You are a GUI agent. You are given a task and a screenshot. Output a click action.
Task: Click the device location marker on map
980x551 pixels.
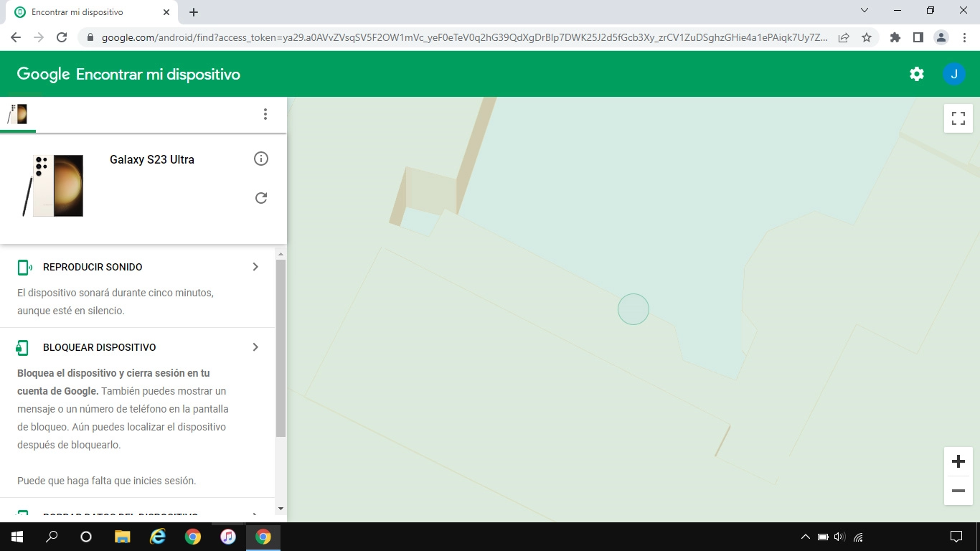click(x=633, y=309)
